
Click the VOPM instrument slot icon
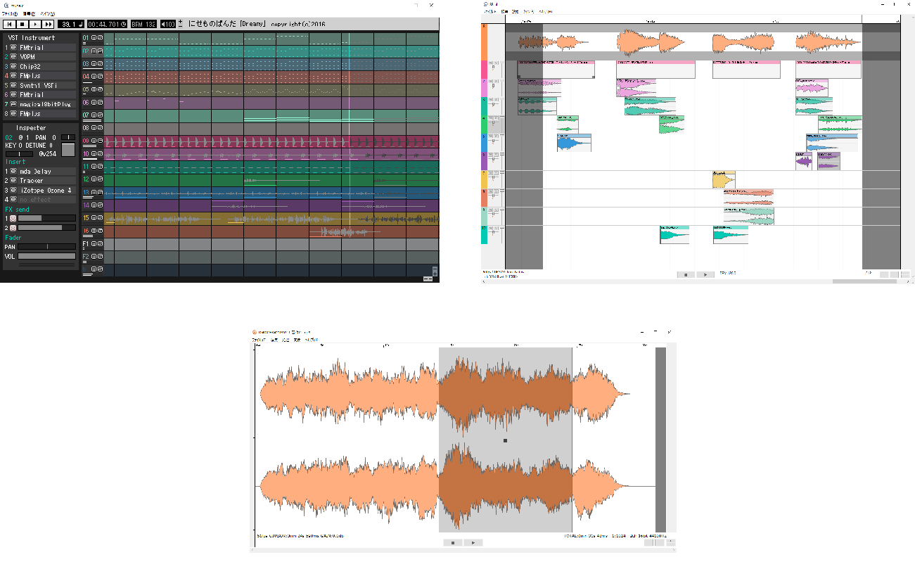tap(13, 57)
